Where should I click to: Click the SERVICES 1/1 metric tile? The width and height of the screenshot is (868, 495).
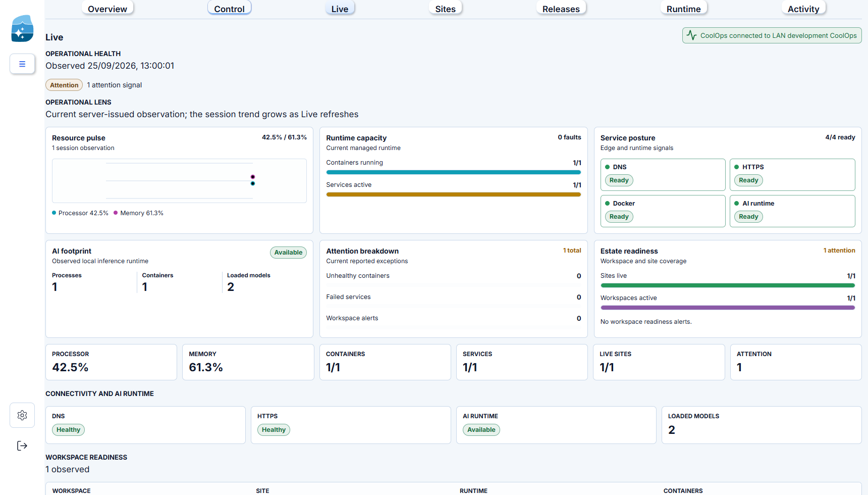(x=522, y=362)
